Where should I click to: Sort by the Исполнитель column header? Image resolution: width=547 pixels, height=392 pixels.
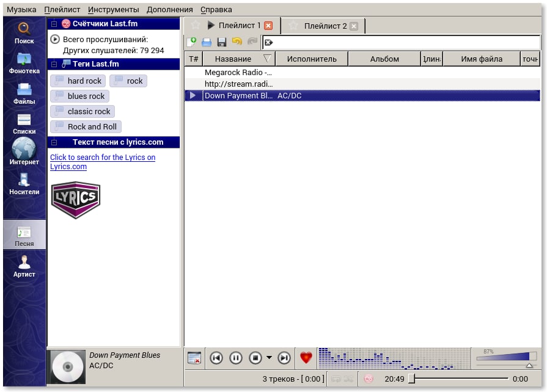pos(312,59)
